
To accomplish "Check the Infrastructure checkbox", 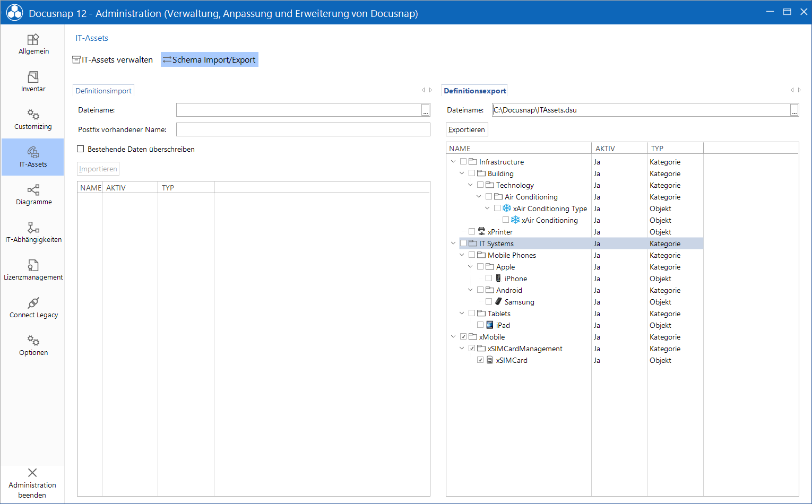I will (x=463, y=161).
